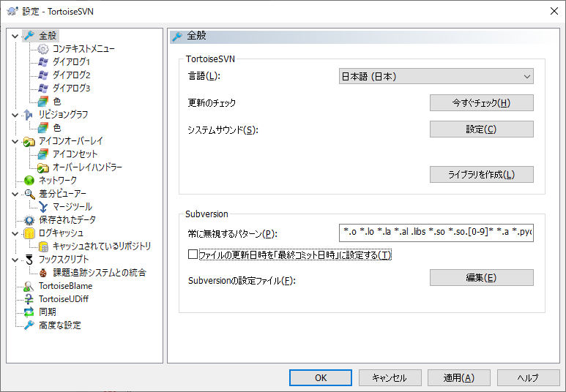Screen dimensions: 566x392
Task: Click the 適用(A) button
Action: coord(459,377)
